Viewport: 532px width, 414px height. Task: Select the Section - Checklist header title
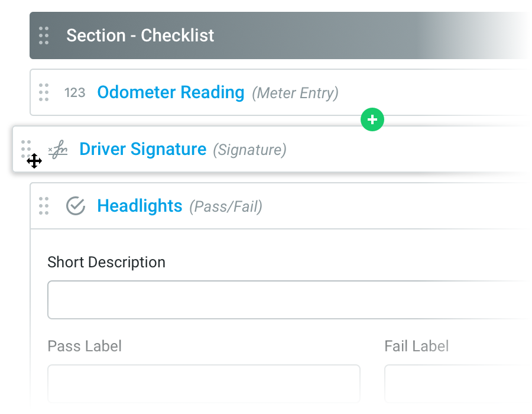140,35
